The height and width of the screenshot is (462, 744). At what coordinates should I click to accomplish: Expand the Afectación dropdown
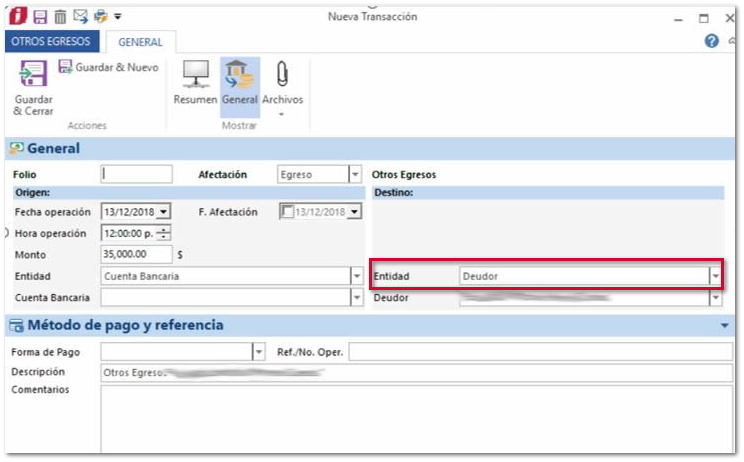tap(355, 174)
